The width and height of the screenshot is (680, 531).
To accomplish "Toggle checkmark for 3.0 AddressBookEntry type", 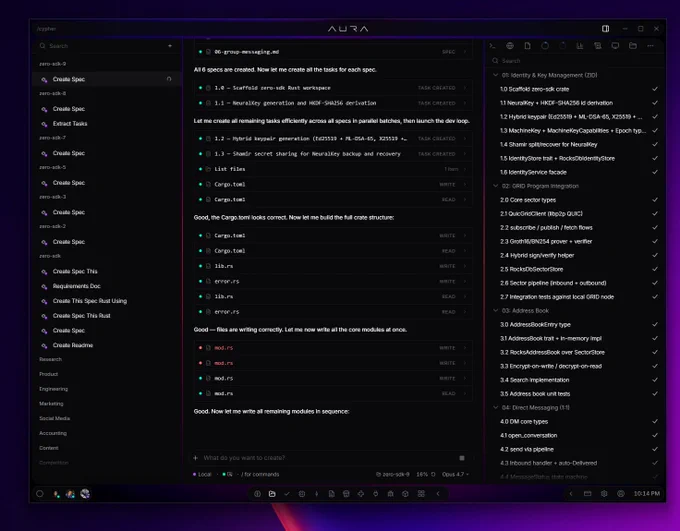I will tap(655, 324).
